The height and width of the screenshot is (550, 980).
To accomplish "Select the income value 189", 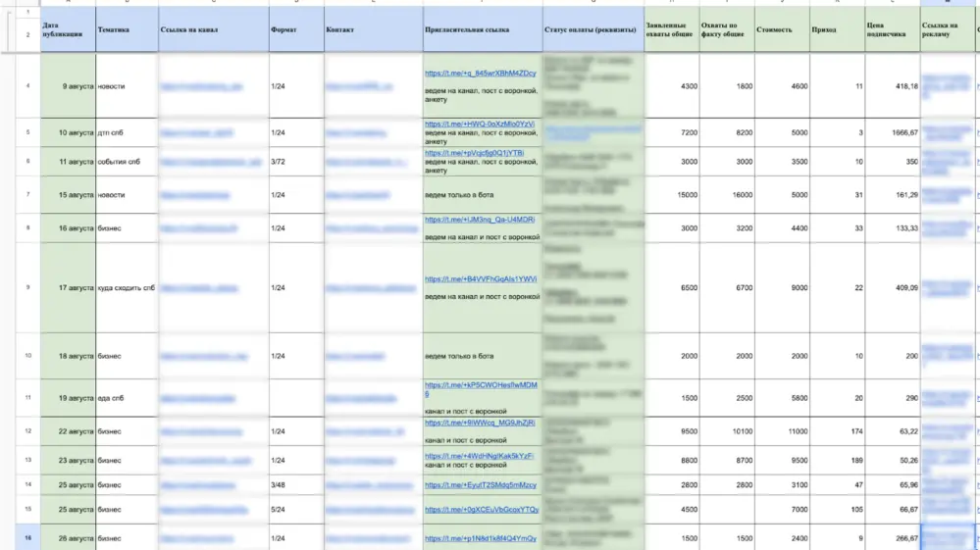I will [838, 460].
